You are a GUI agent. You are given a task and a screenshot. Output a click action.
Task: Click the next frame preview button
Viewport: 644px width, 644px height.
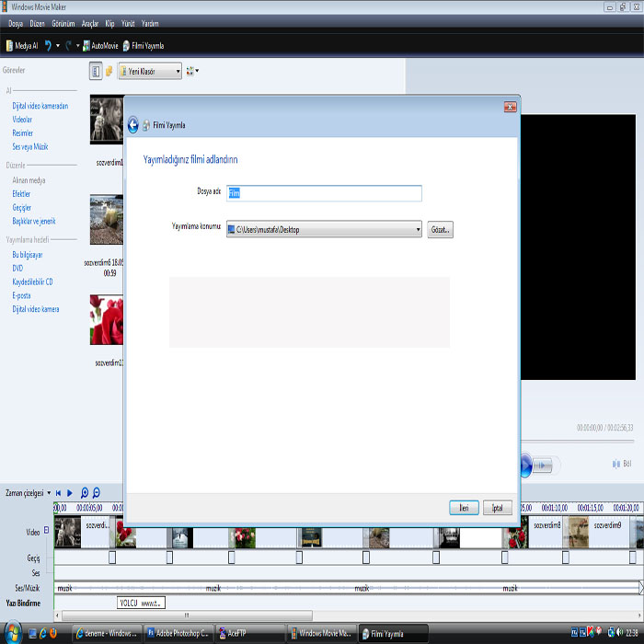click(x=544, y=466)
